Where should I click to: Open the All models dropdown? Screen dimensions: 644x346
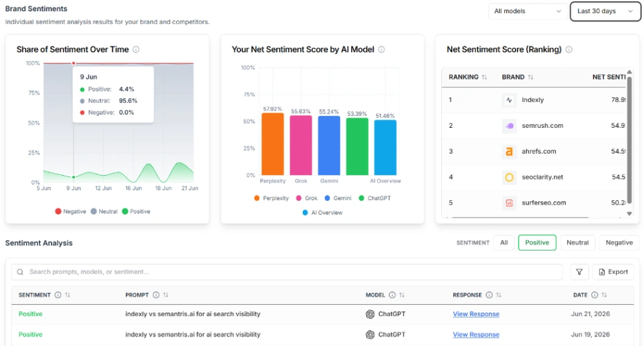(x=527, y=11)
